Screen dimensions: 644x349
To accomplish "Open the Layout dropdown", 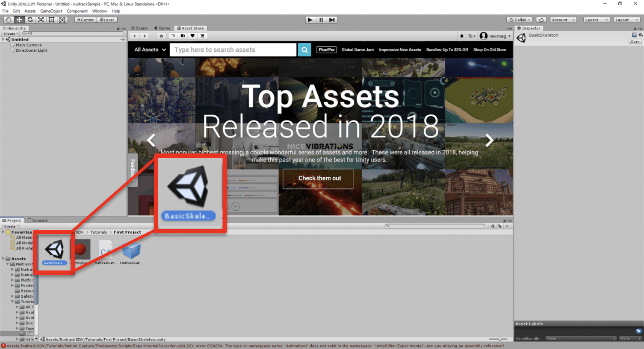I will tap(627, 20).
